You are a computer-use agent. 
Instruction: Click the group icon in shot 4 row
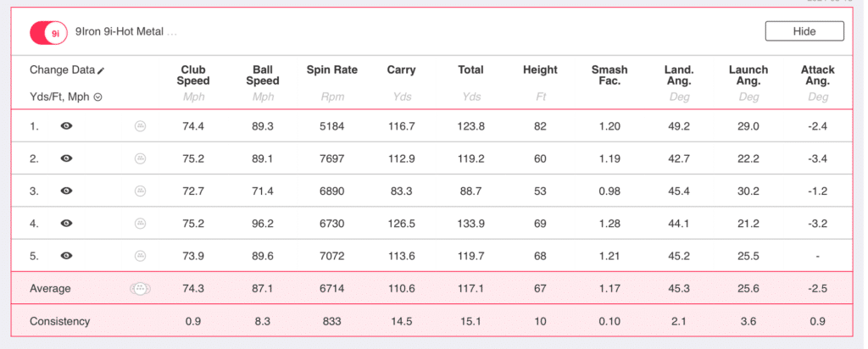(140, 224)
